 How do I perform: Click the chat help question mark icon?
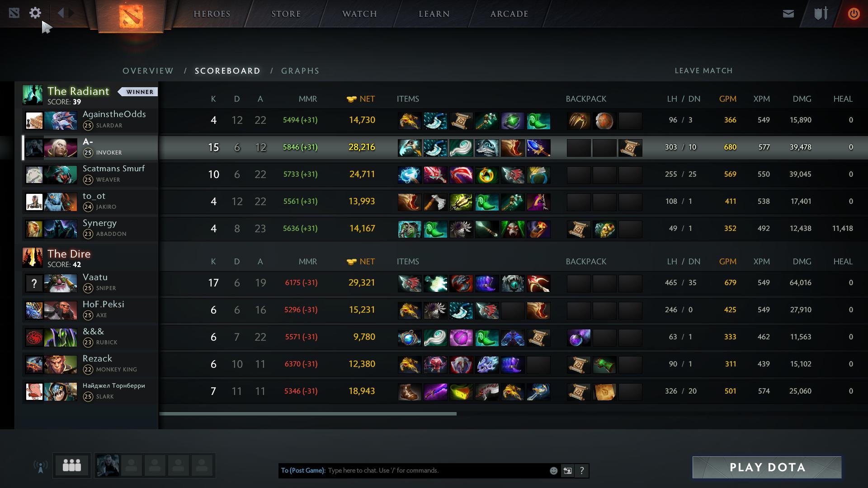pyautogui.click(x=582, y=471)
